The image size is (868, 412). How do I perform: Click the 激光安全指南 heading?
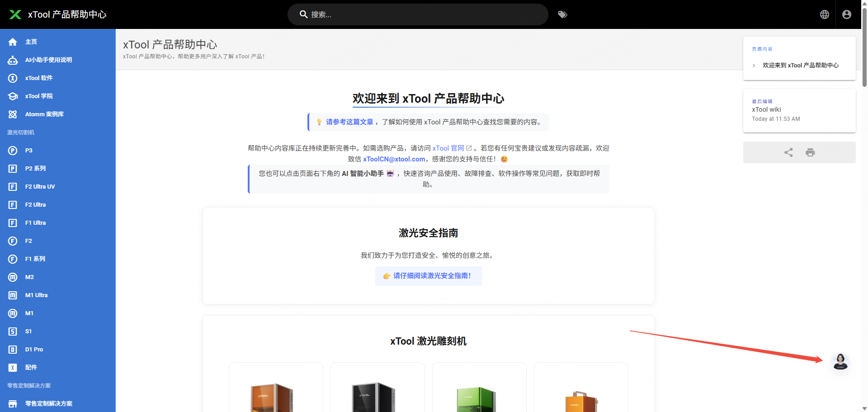tap(428, 233)
